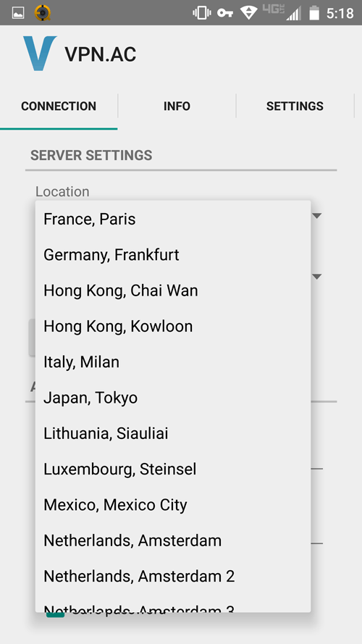This screenshot has height=644, width=362.
Task: Tap the vibrate mode status icon
Action: (x=201, y=13)
